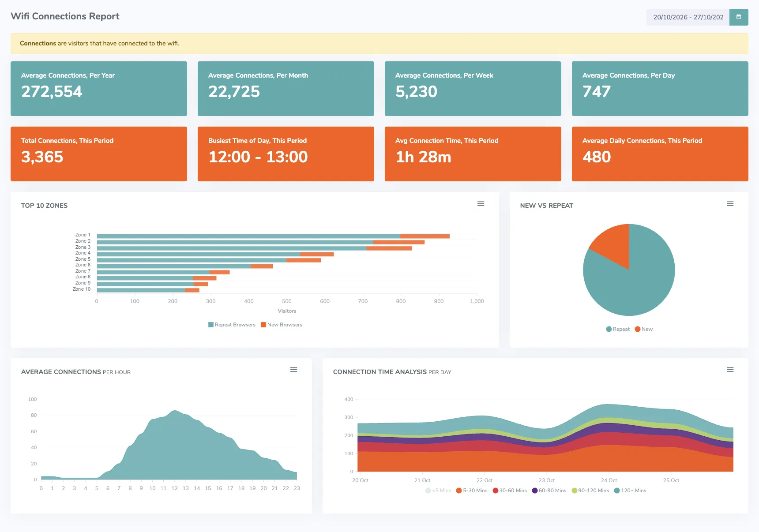Click the Average Connections Per Week card
Screen dimensions: 759x532
coord(473,89)
